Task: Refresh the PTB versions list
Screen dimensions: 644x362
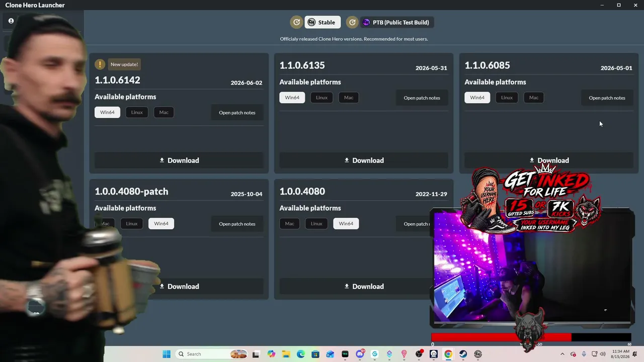Action: click(352, 22)
